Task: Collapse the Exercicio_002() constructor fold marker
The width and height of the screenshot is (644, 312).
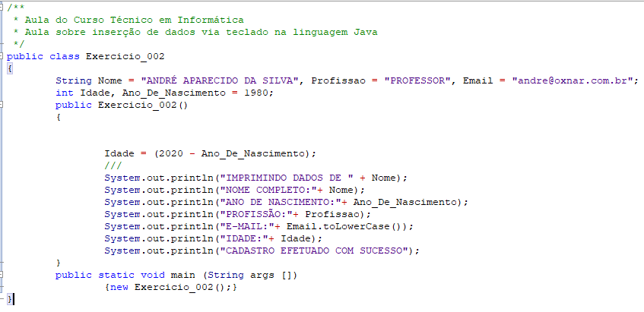Action: 2,105
